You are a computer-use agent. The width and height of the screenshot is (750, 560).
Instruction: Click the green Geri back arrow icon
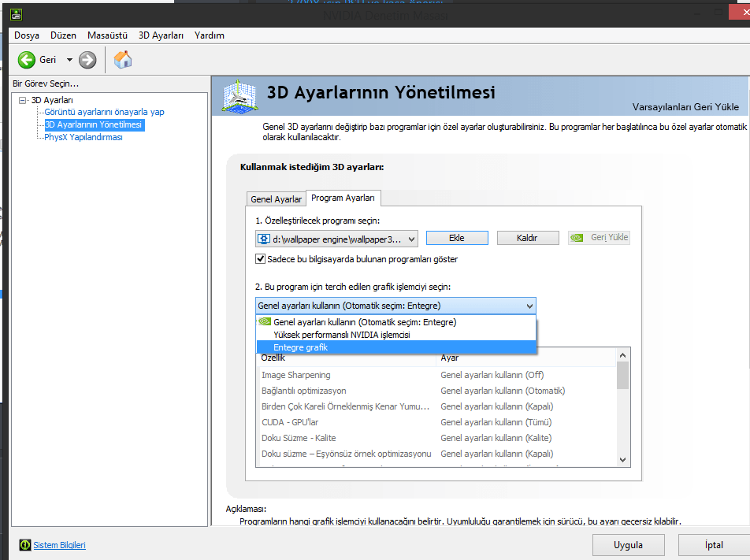(27, 60)
